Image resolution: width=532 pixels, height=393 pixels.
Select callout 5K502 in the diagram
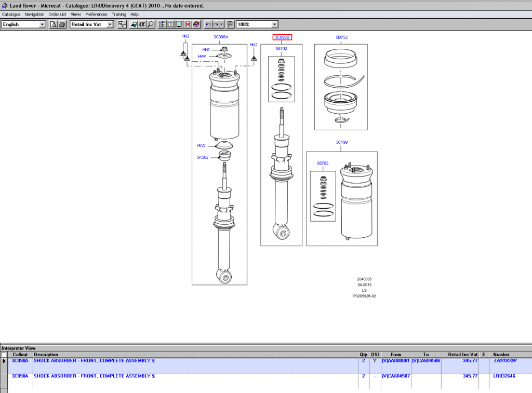tap(203, 157)
